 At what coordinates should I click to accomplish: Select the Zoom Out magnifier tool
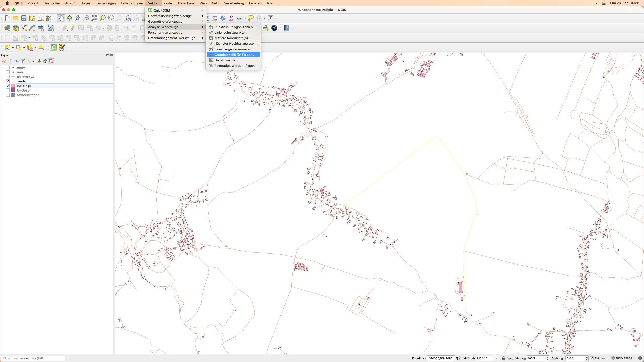(x=86, y=18)
